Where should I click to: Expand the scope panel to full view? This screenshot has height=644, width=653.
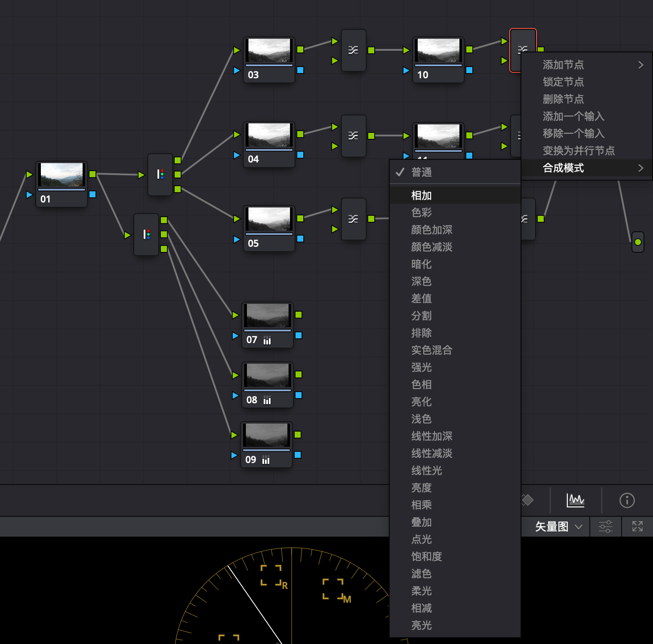(637, 526)
